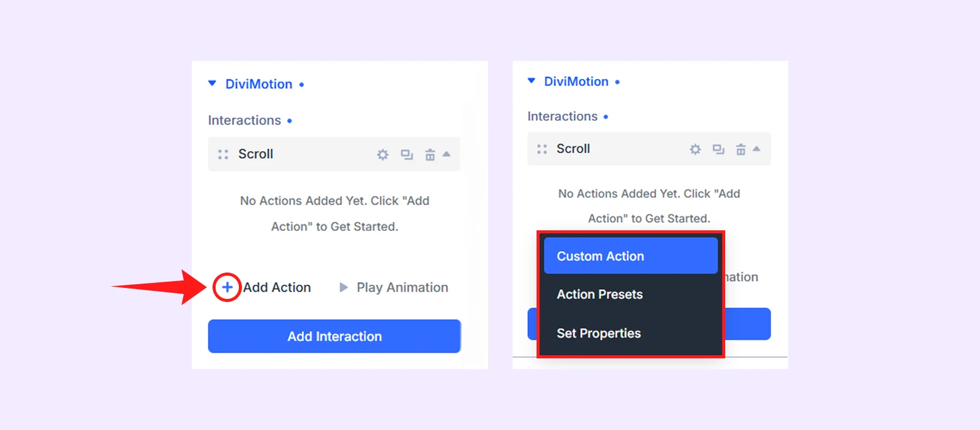
Task: Collapse Scroll interaction using left panel arrow
Action: (447, 154)
